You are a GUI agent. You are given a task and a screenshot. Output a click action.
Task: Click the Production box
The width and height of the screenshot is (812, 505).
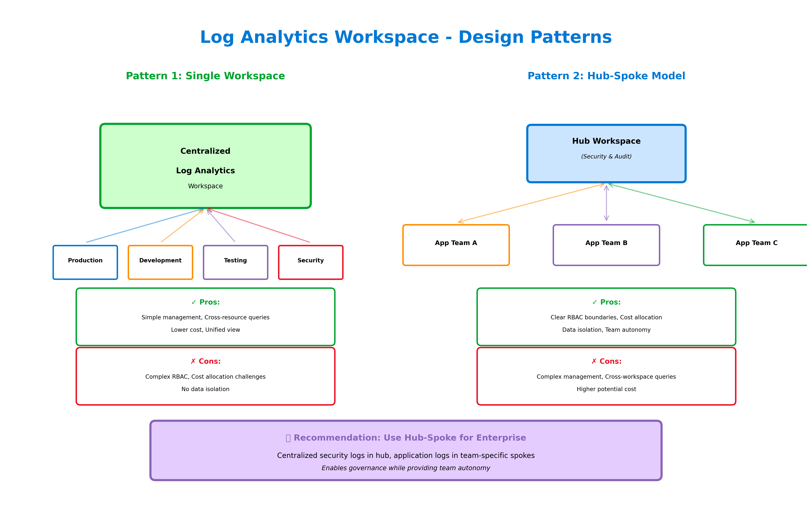(x=85, y=262)
